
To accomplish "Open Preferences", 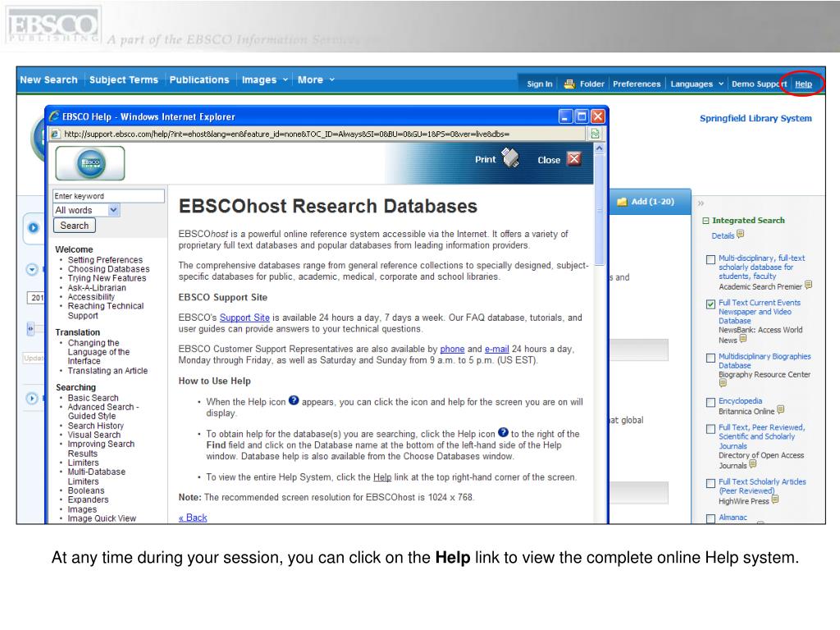I will (637, 84).
